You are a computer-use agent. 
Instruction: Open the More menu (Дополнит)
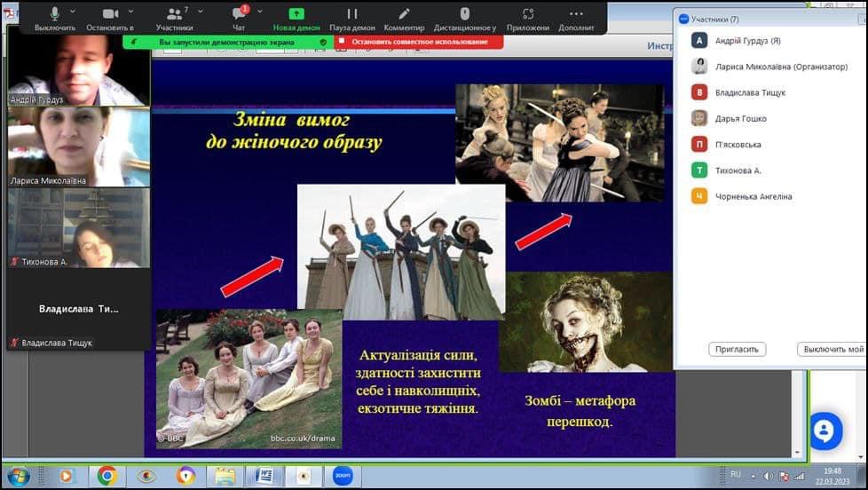coord(576,19)
